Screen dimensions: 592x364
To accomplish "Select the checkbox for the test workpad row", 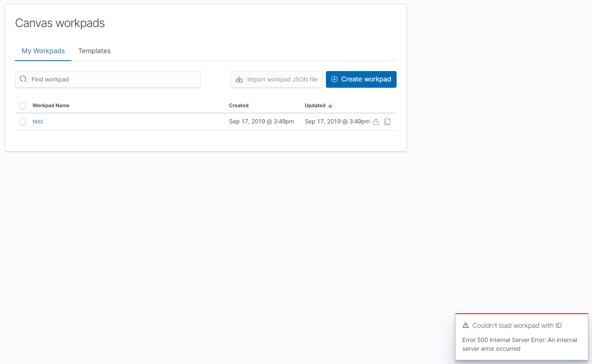I will (22, 122).
